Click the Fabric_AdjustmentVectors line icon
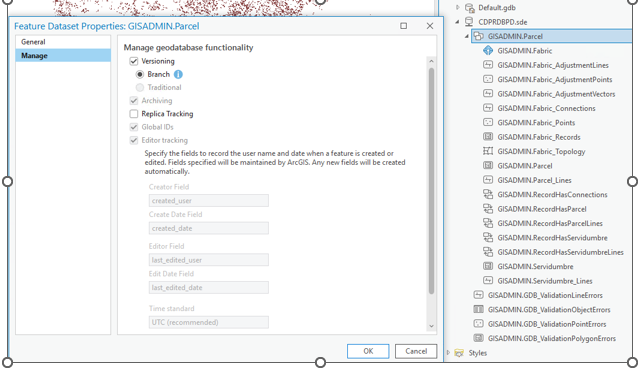This screenshot has height=374, width=638. pyautogui.click(x=488, y=94)
